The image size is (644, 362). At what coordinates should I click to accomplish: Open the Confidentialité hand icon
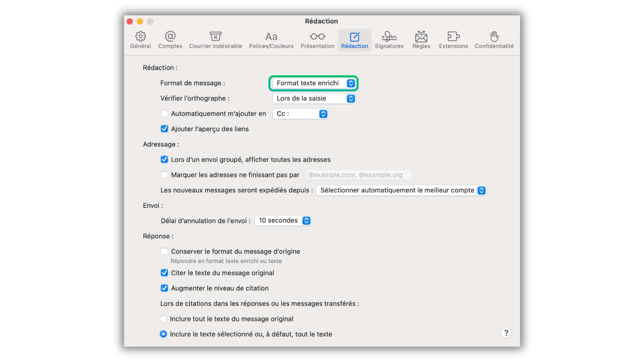(494, 36)
